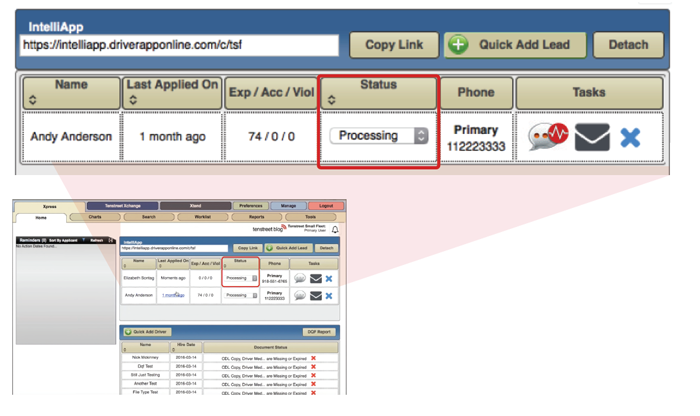Click Refresh in the Reminders panel
The height and width of the screenshot is (416, 700).
click(97, 240)
